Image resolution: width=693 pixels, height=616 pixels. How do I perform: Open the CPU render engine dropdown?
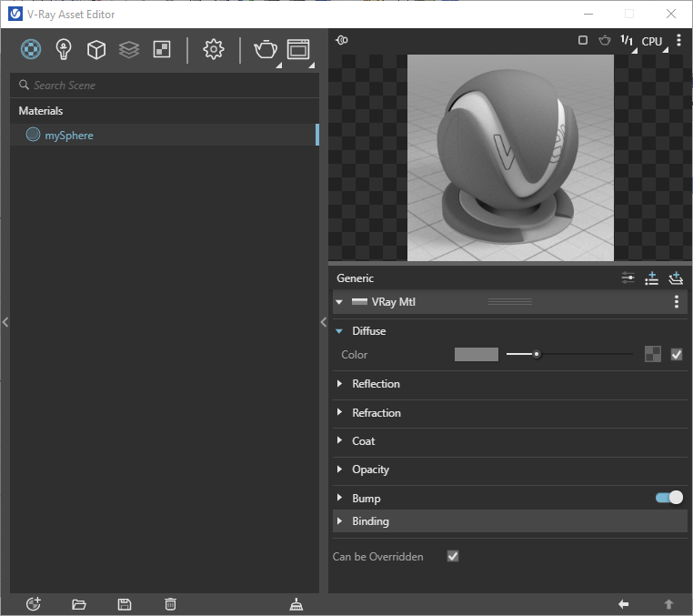(x=655, y=42)
